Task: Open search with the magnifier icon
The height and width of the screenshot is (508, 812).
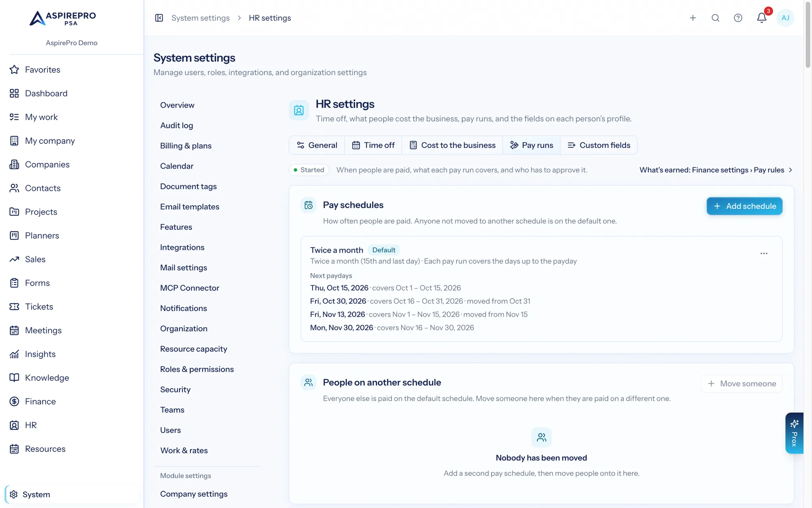Action: (x=715, y=18)
